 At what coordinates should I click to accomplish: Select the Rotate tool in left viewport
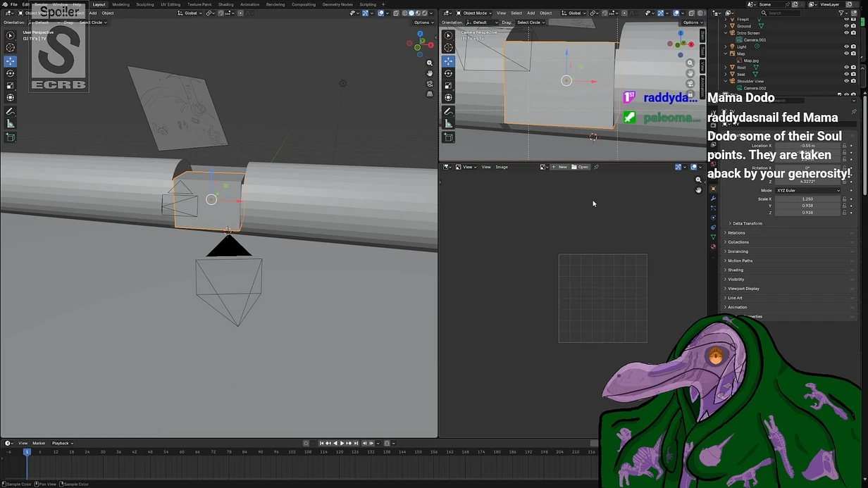[x=11, y=73]
